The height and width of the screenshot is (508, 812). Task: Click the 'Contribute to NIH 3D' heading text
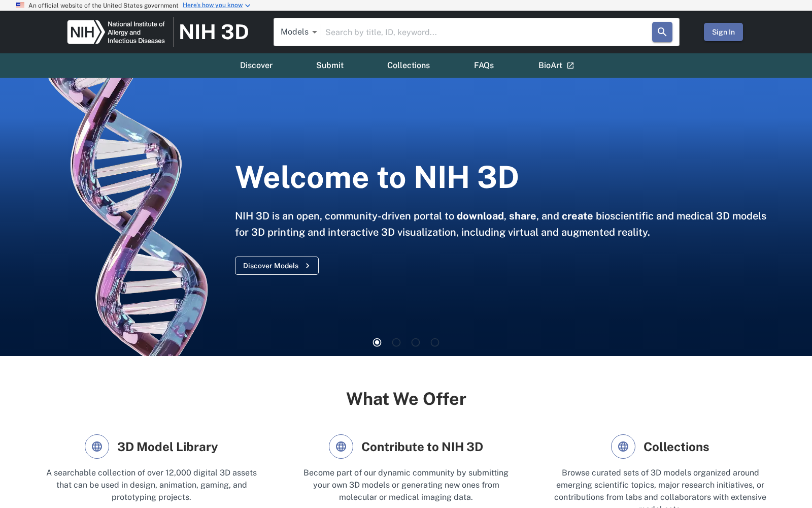422,447
